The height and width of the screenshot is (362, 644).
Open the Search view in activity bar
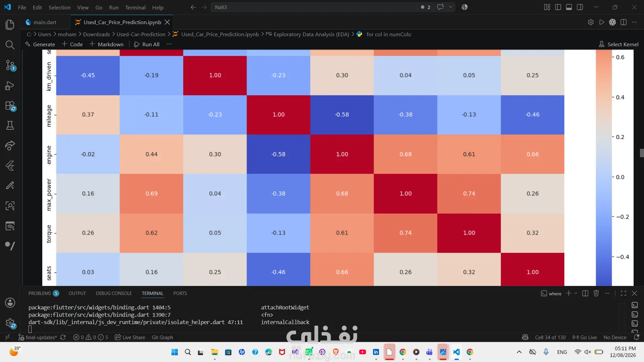click(10, 45)
